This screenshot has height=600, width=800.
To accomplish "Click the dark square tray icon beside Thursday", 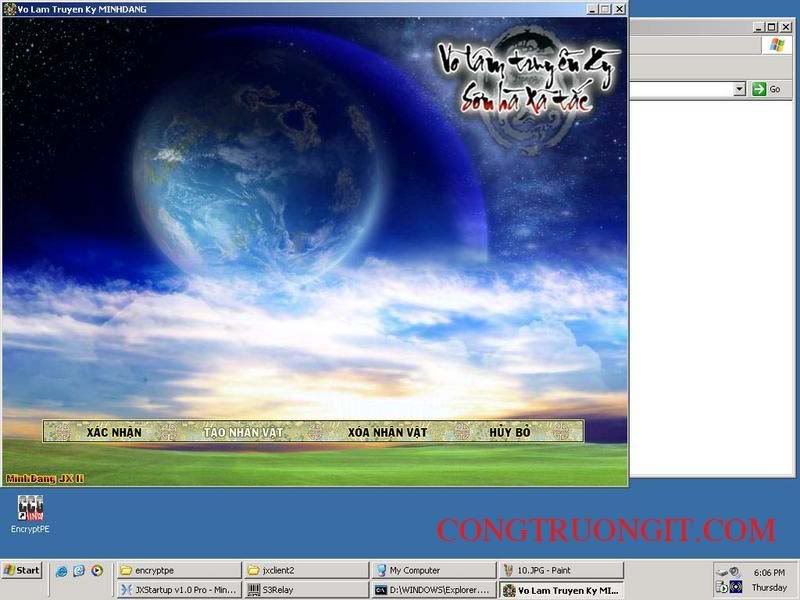I will [x=736, y=587].
